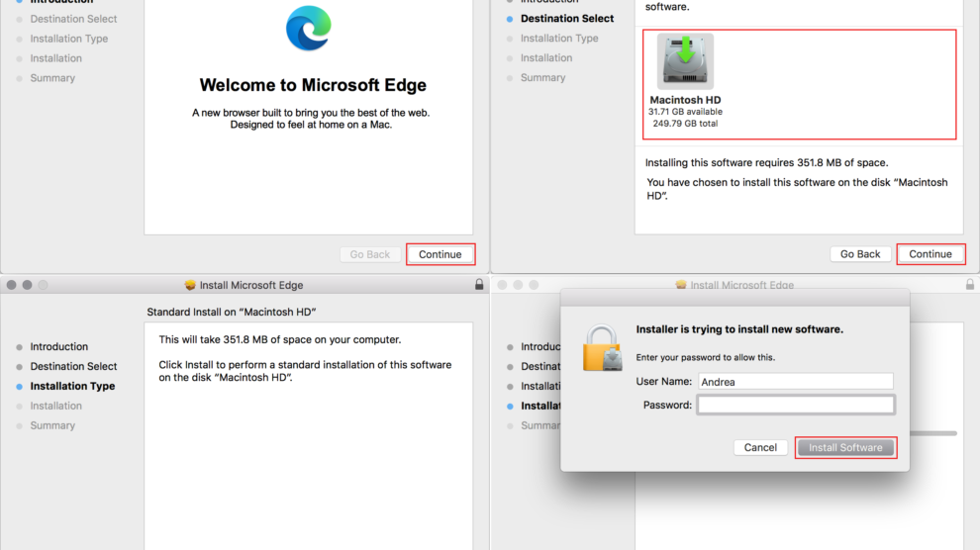Viewport: 980px width, 550px height.
Task: Click package icon next to Install Microsoft Edge title
Action: 190,285
